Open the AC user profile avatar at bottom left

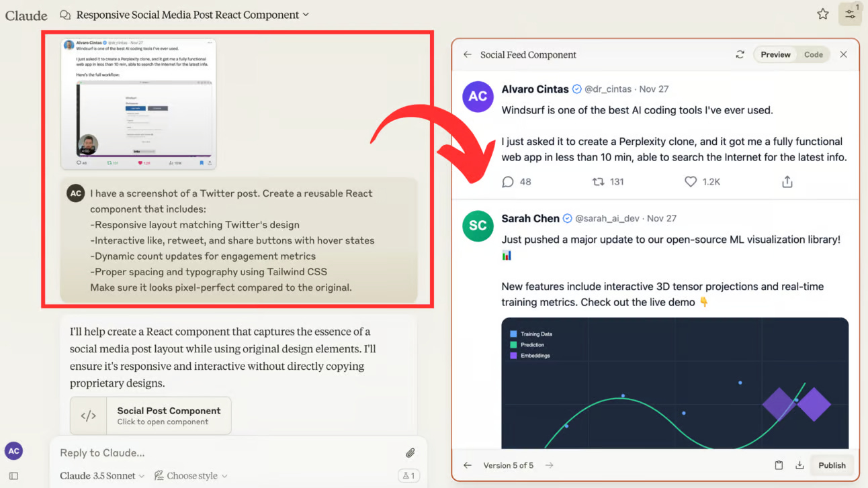pos(13,451)
